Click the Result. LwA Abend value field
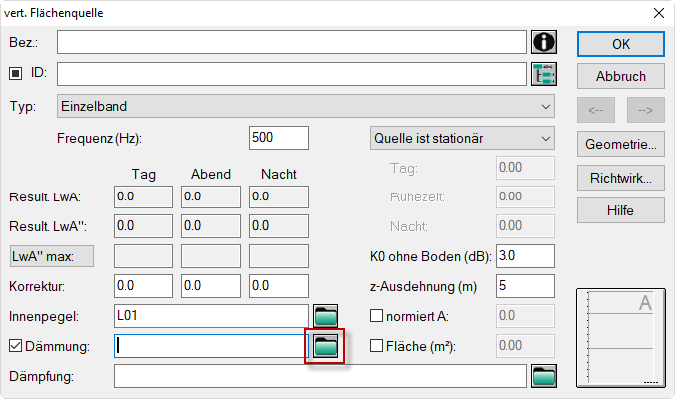 [211, 197]
